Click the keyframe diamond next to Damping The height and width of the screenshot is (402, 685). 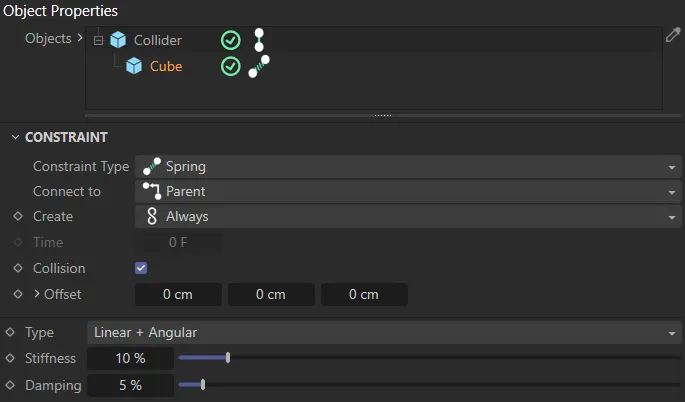10,384
